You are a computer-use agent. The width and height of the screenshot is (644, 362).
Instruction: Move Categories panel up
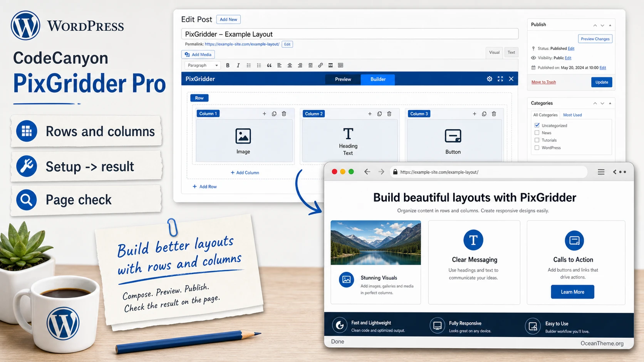click(x=595, y=103)
